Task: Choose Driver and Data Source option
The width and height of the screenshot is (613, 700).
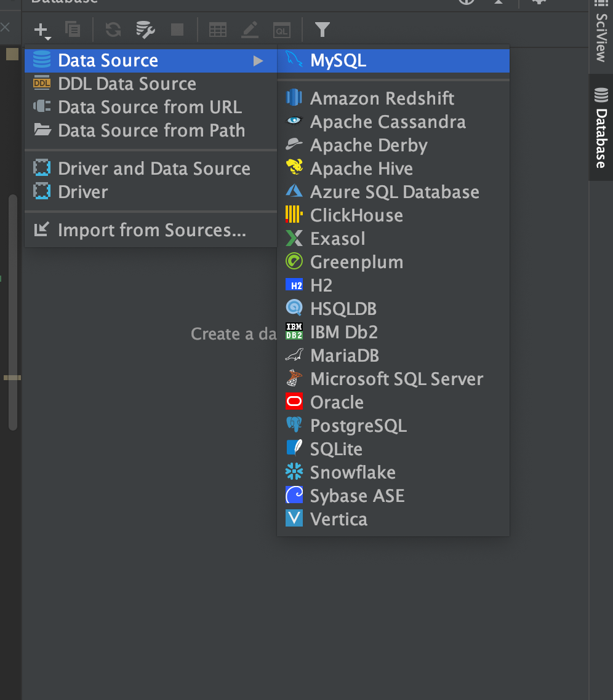Action: coord(154,169)
